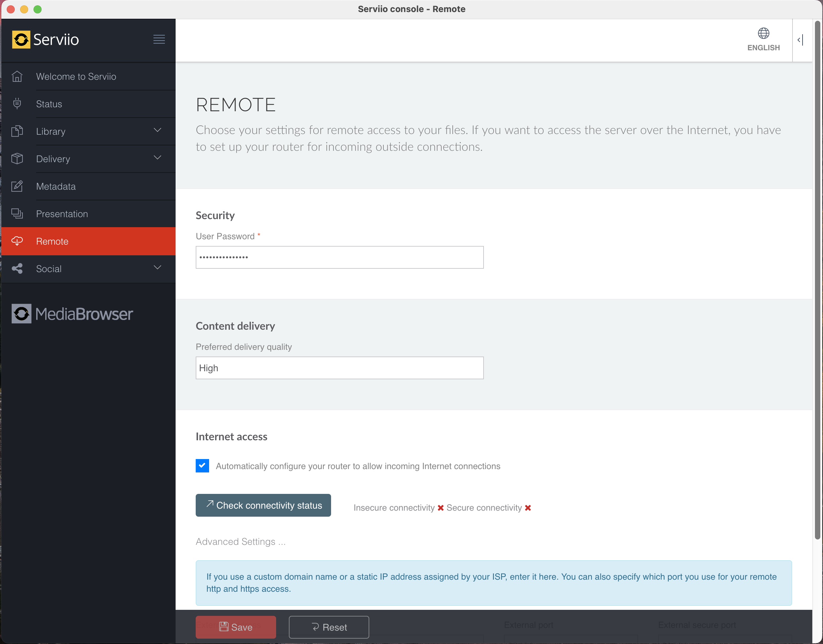Open the Advanced Settings link

point(241,541)
